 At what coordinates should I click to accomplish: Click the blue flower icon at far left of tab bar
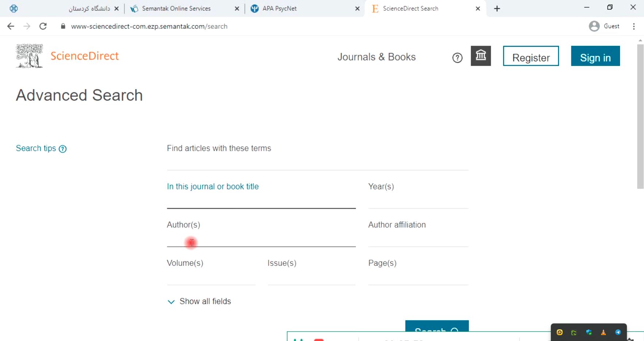tap(14, 8)
